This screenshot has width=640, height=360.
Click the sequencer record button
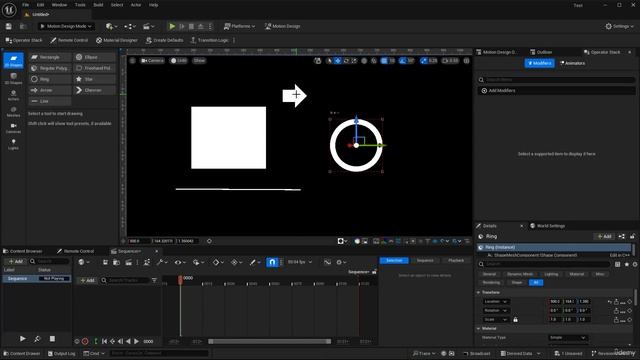tap(85, 341)
